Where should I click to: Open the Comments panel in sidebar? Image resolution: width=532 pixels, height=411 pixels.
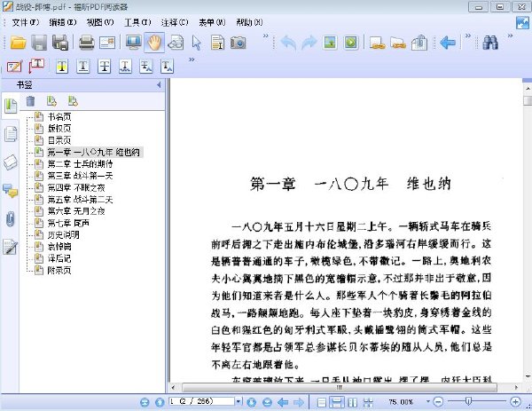pyautogui.click(x=11, y=191)
